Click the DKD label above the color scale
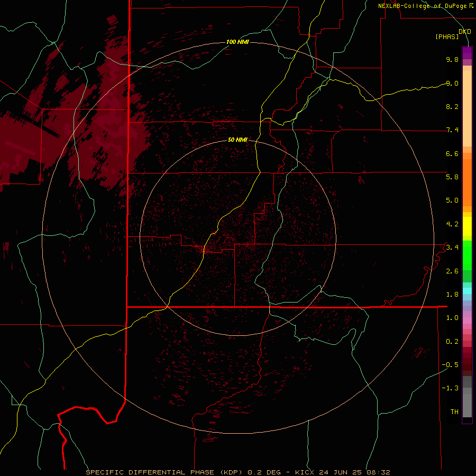This screenshot has width=476, height=476. [465, 32]
